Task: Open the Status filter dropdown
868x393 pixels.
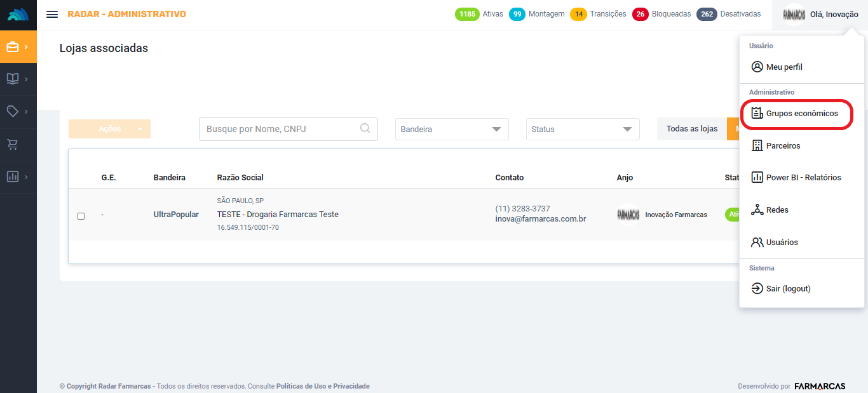Action: (x=583, y=129)
